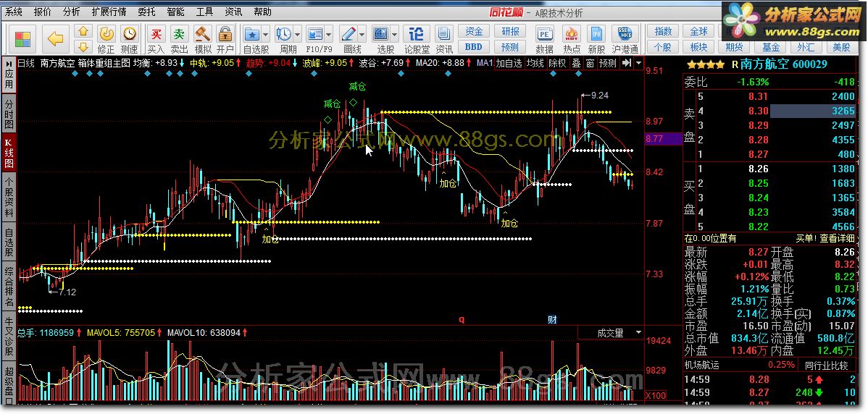Click the 美股 button

[841, 47]
